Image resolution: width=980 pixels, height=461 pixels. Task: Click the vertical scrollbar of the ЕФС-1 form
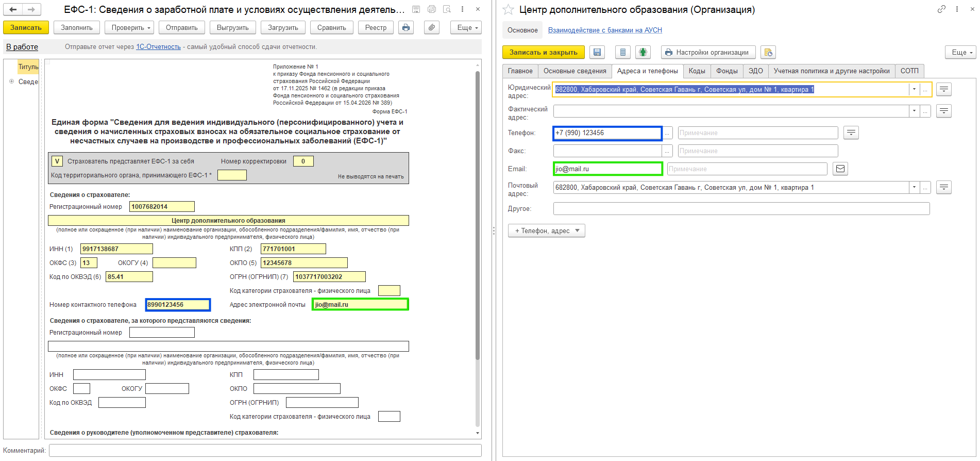(478, 217)
